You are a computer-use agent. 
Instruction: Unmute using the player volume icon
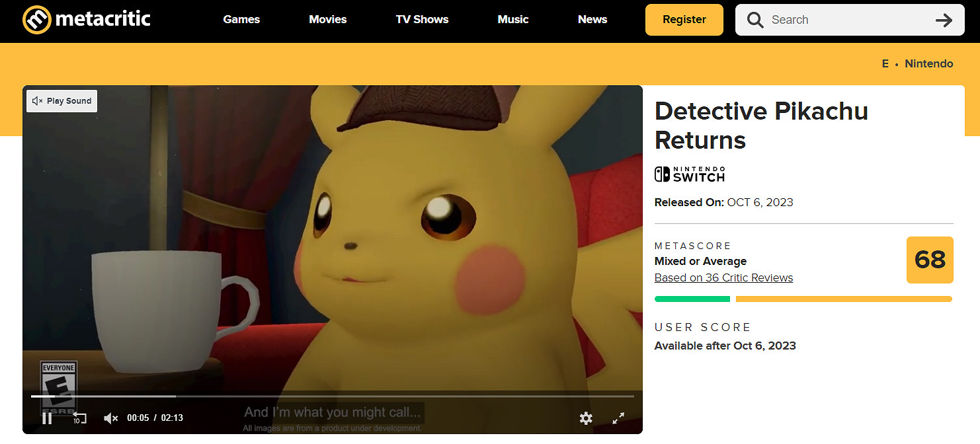[111, 418]
